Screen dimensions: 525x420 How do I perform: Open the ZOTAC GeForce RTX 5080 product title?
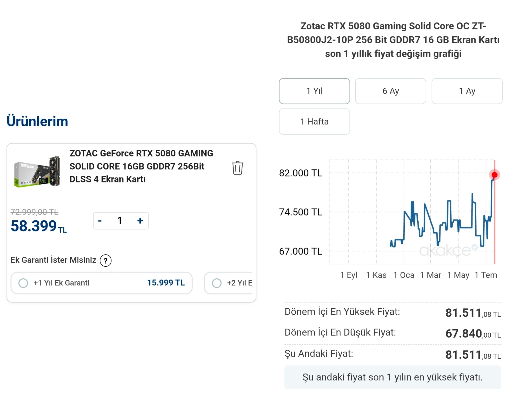[x=141, y=166]
